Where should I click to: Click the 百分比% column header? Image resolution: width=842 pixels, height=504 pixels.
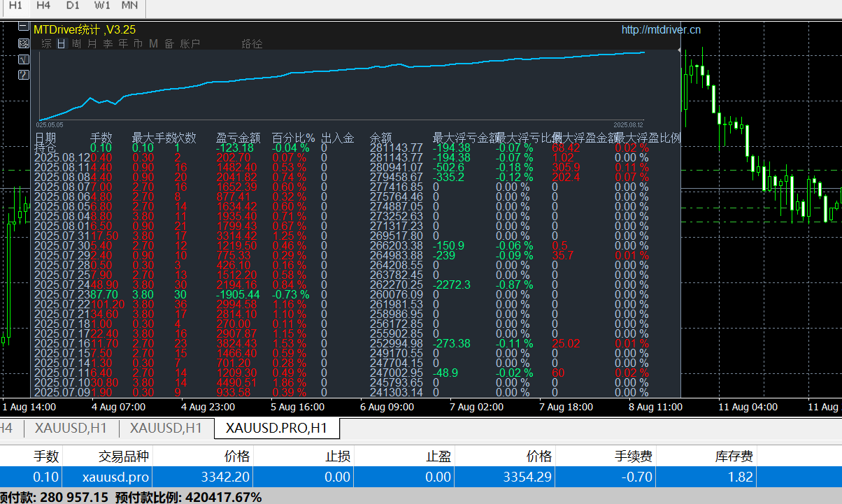point(294,138)
